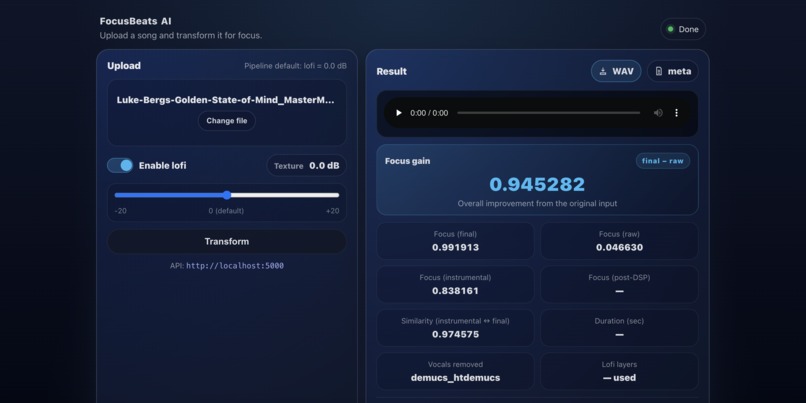
Task: Click Focus (raw) value 0.046630
Action: click(x=619, y=247)
